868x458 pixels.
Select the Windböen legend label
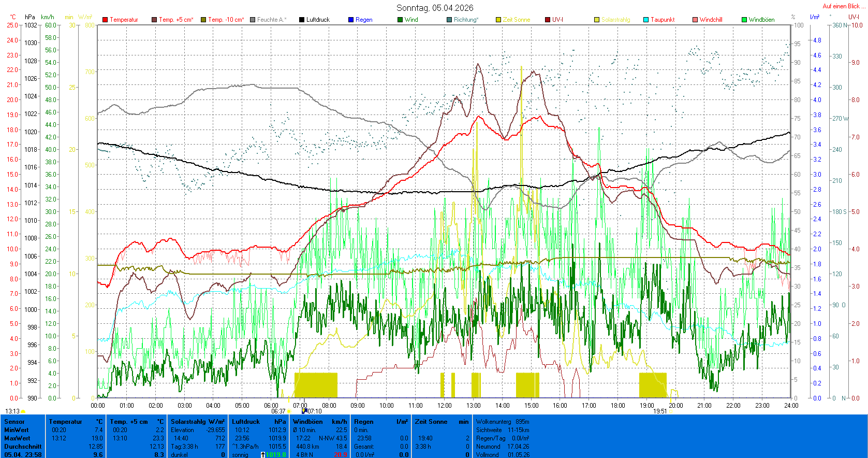tap(761, 20)
